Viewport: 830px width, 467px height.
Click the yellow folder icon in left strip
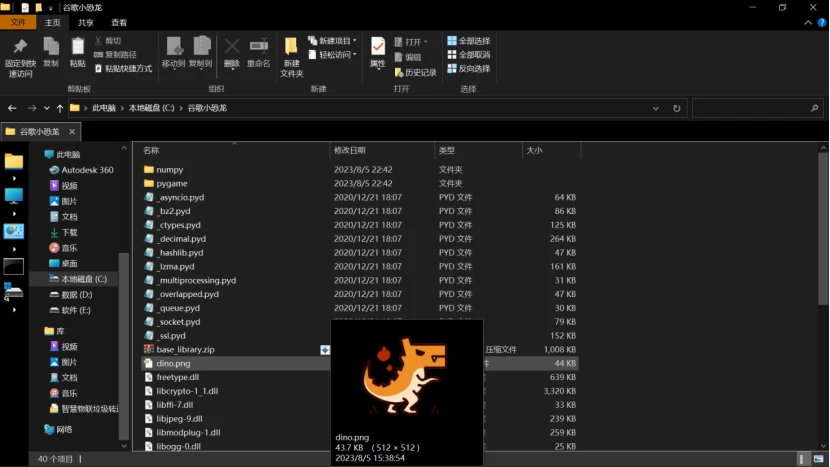[13, 160]
